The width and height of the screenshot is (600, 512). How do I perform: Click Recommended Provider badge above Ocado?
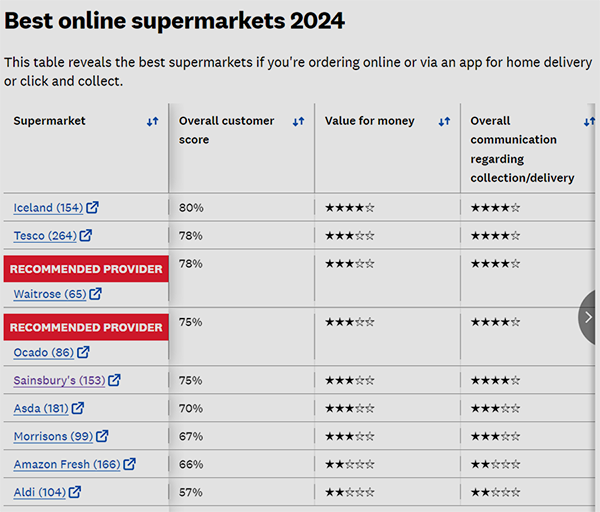pyautogui.click(x=86, y=328)
